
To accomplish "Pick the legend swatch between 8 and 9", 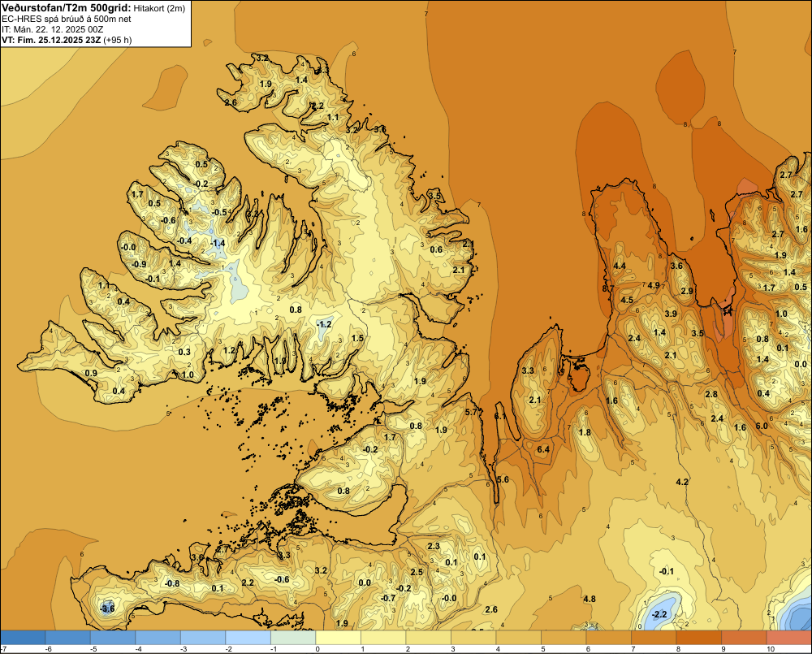I will [698, 638].
